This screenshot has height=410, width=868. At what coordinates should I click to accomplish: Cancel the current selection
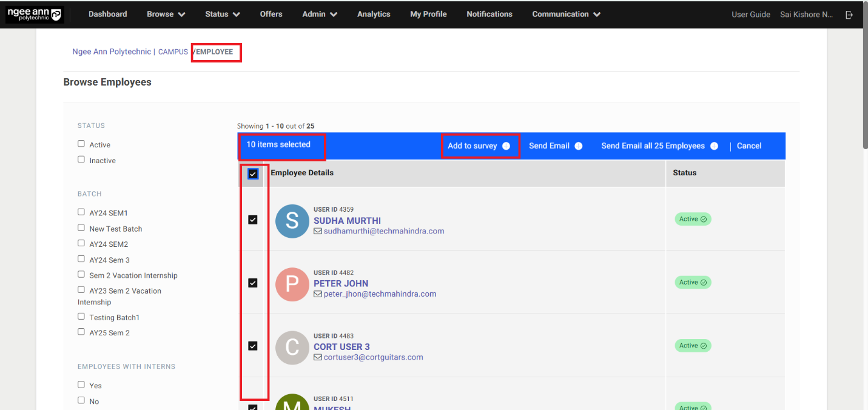tap(749, 146)
